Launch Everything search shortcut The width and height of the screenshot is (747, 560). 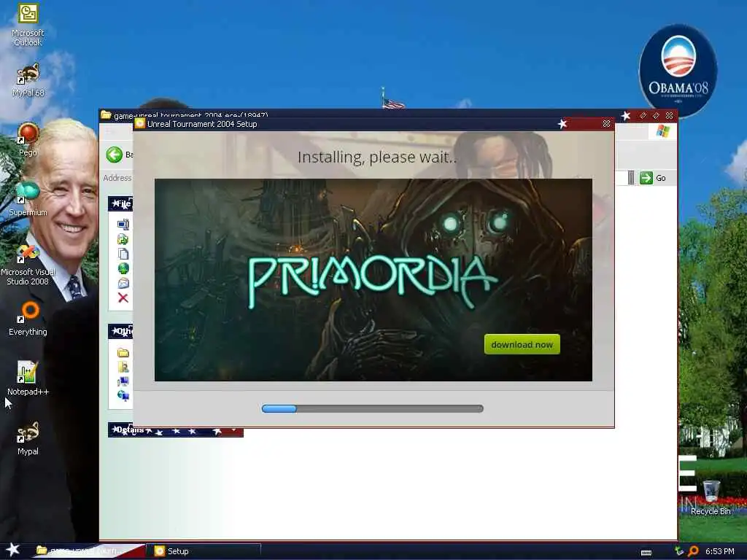tap(28, 319)
